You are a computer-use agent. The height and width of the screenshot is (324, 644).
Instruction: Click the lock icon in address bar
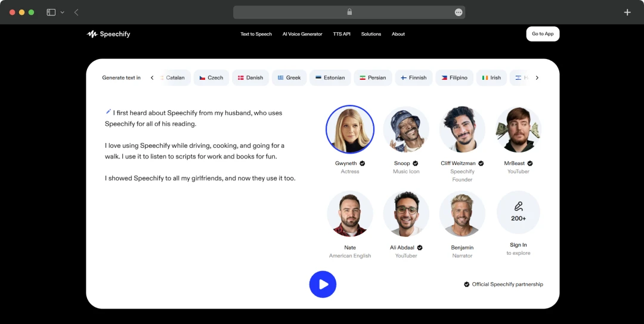pyautogui.click(x=349, y=12)
